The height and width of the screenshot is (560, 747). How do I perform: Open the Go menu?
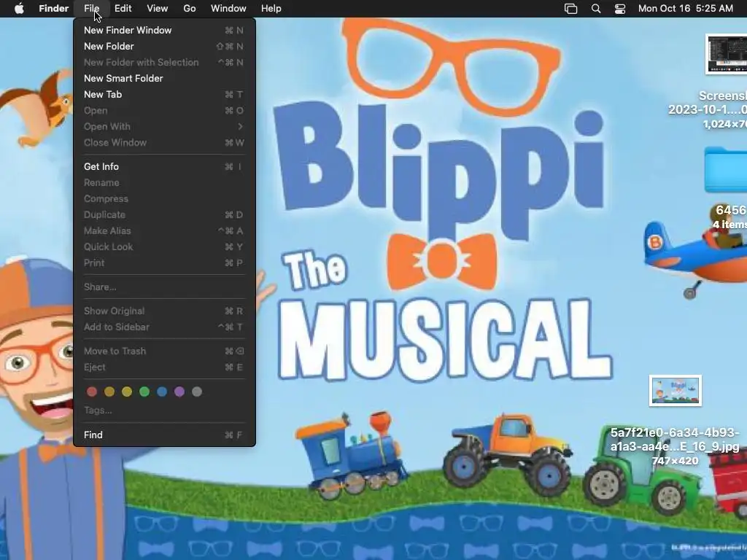click(x=190, y=9)
